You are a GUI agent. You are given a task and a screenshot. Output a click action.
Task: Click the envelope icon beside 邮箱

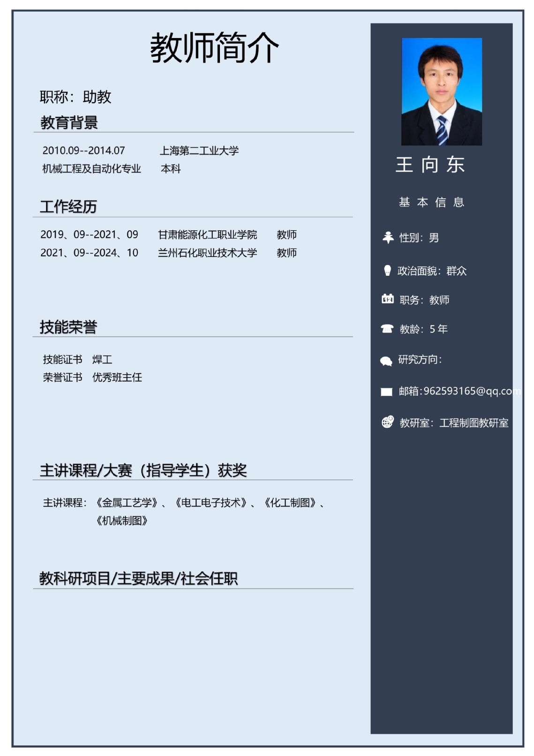tap(386, 392)
